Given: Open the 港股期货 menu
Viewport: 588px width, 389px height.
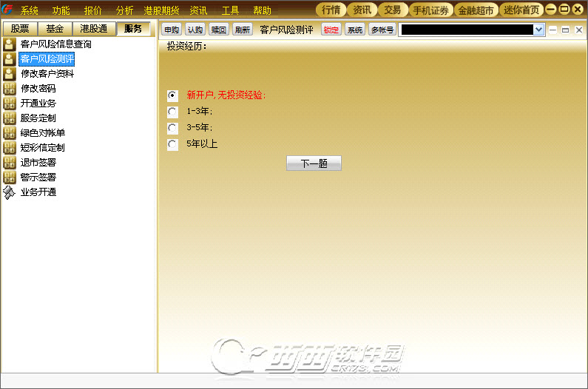Looking at the screenshot, I should (x=161, y=10).
